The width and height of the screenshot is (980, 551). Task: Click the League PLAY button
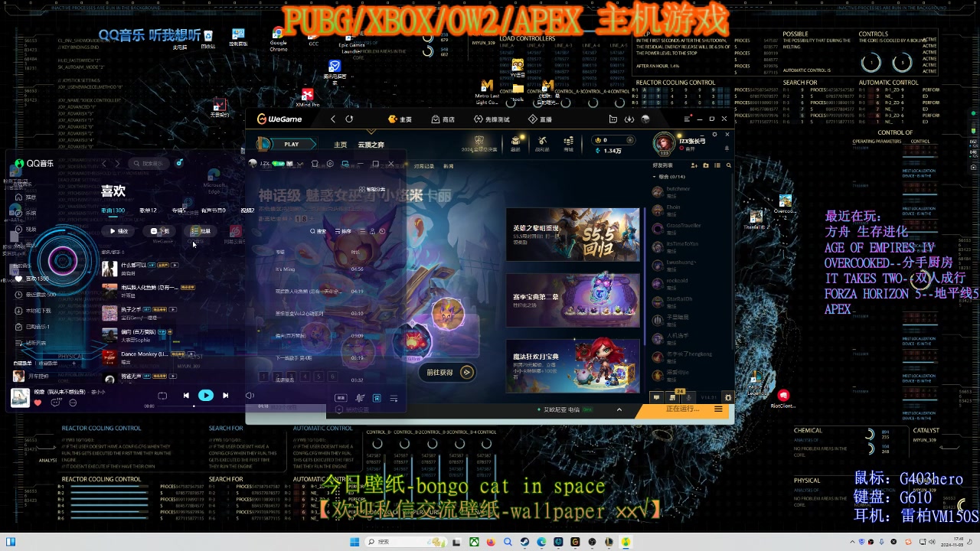pos(291,144)
